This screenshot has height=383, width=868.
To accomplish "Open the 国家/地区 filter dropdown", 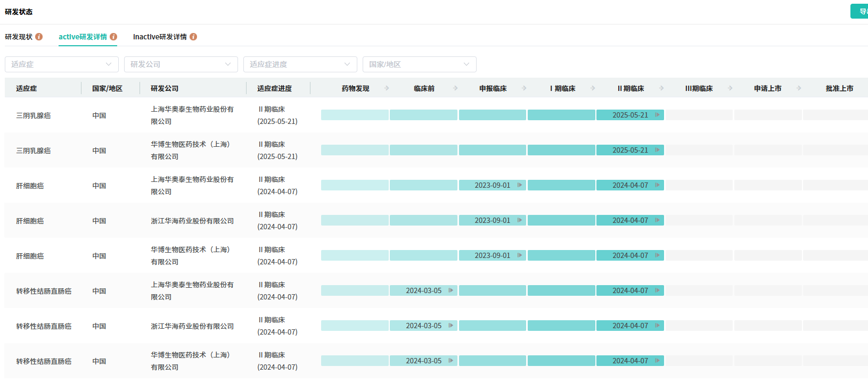I will pyautogui.click(x=420, y=64).
